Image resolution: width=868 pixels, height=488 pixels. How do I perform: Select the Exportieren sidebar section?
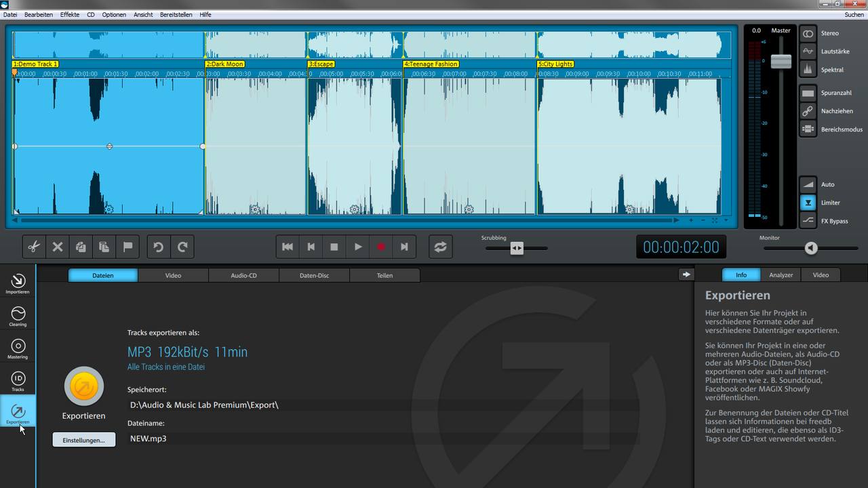point(18,412)
